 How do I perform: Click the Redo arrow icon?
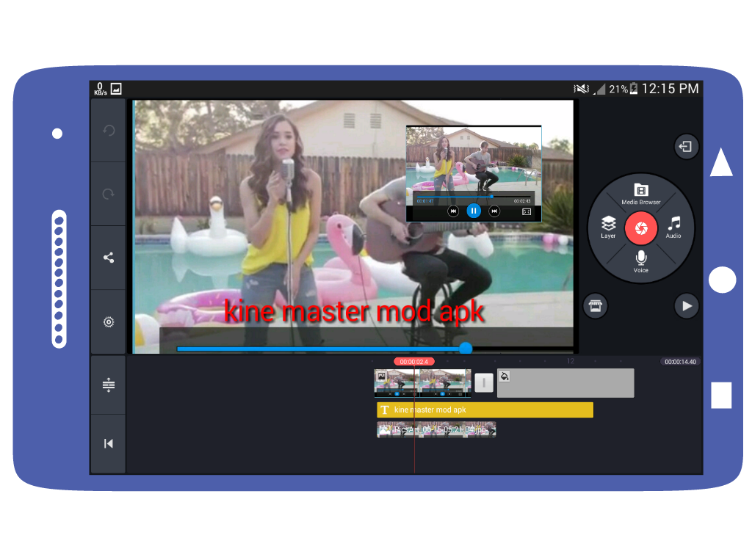[109, 194]
